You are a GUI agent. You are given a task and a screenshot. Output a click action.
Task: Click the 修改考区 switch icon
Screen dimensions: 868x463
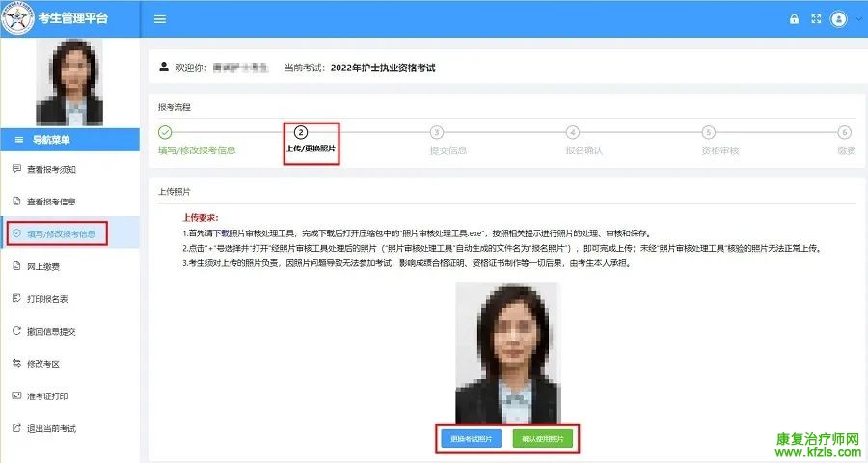(x=16, y=364)
